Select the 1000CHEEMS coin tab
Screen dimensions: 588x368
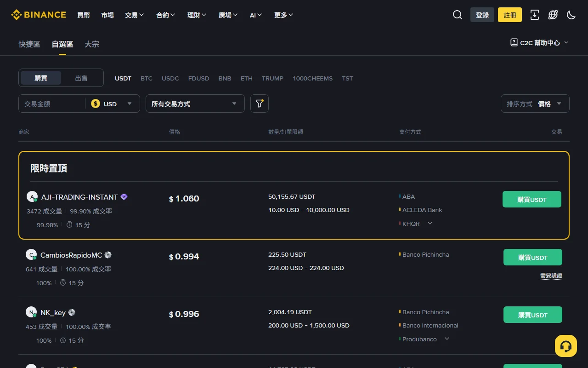313,78
